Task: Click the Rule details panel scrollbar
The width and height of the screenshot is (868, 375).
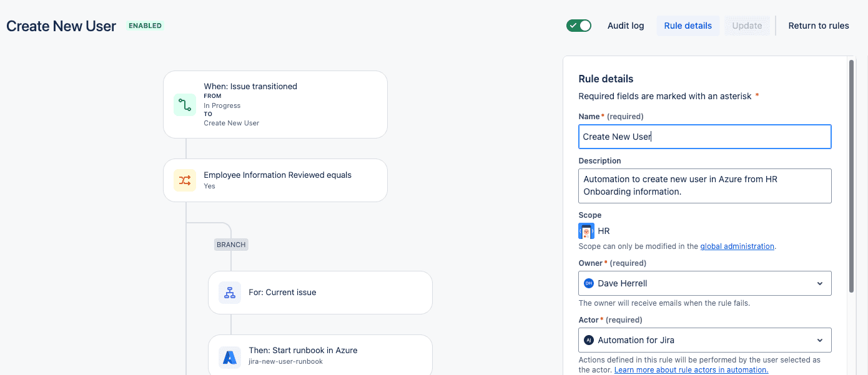Action: 851,175
